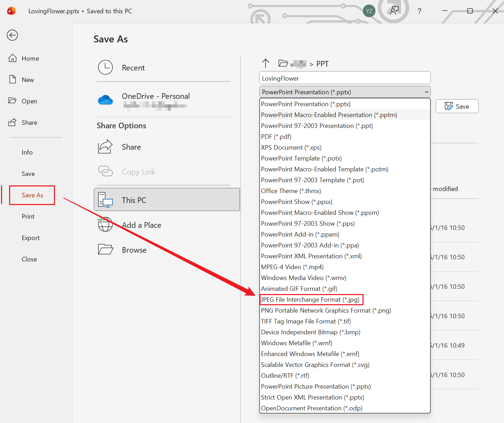Click the back arrow icon
This screenshot has width=504, height=423.
coord(12,35)
